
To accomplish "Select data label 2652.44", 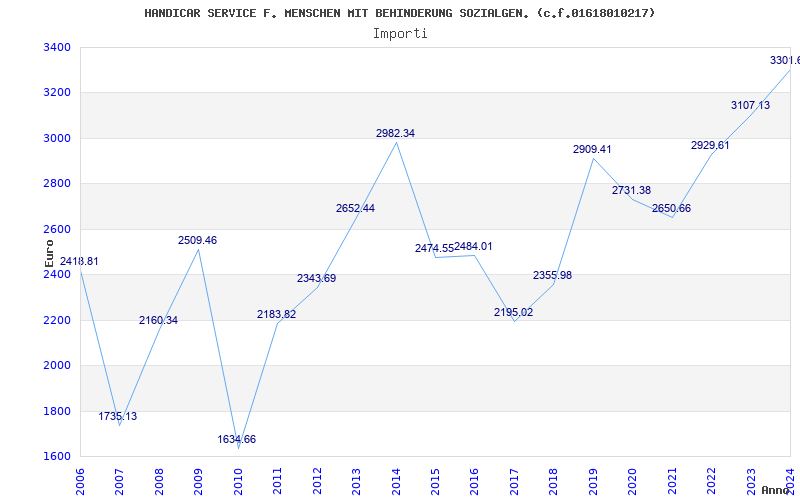I will coord(356,208).
